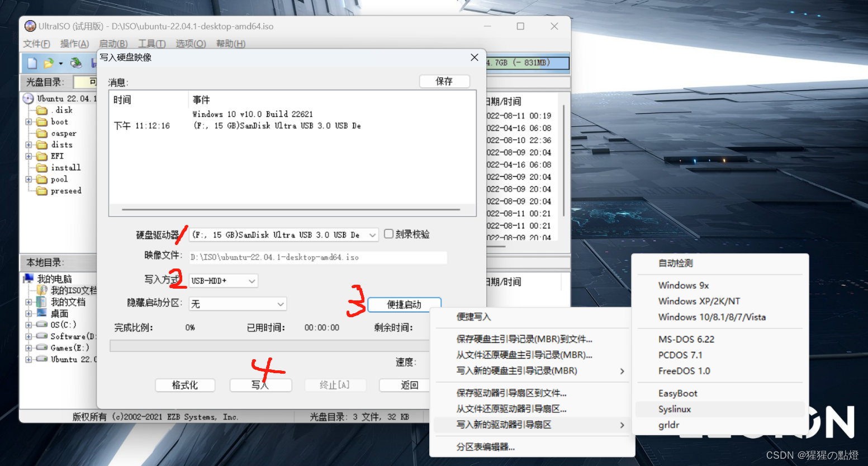Select the casper folder icon
The image size is (868, 466).
[x=42, y=133]
